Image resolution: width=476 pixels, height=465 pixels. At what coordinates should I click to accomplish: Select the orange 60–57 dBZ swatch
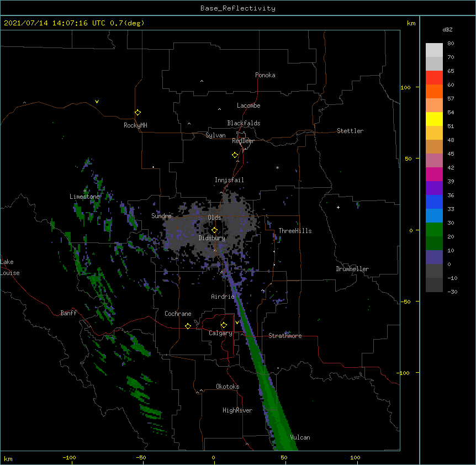click(x=434, y=91)
